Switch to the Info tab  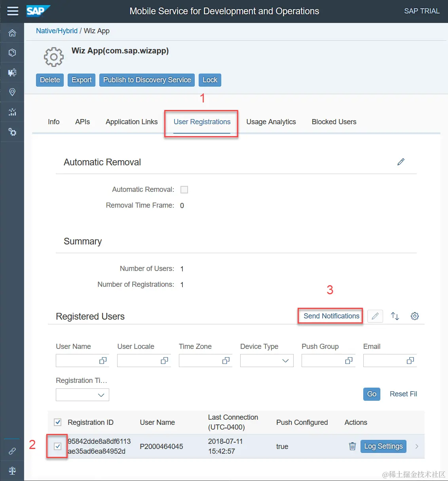pyautogui.click(x=54, y=122)
